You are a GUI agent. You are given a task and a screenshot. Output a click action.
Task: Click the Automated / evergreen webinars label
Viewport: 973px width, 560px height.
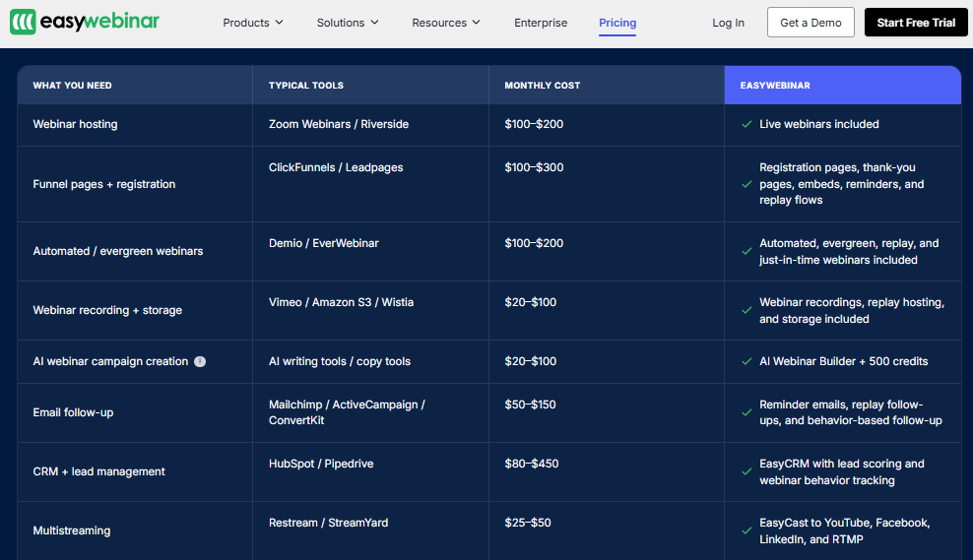coord(118,251)
